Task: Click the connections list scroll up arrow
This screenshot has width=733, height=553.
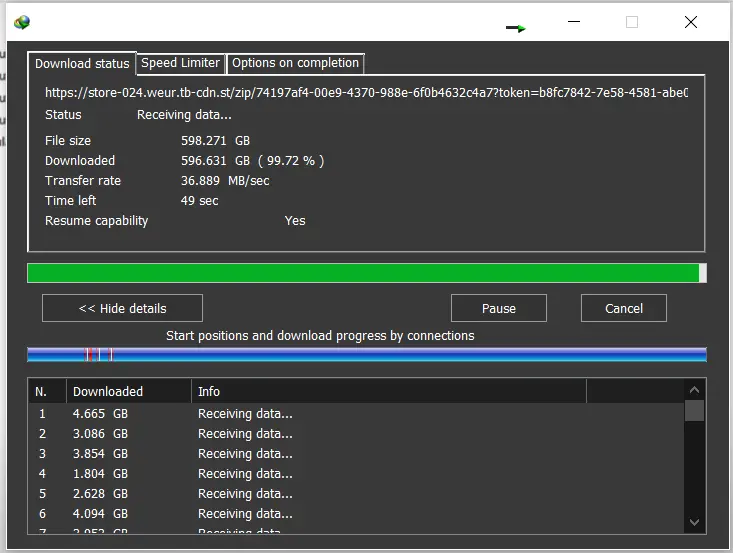Action: 694,389
